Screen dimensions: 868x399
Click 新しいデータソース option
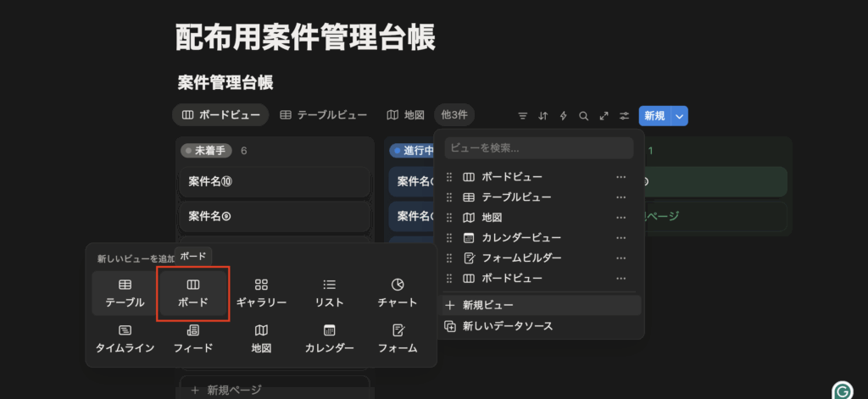[x=508, y=326]
